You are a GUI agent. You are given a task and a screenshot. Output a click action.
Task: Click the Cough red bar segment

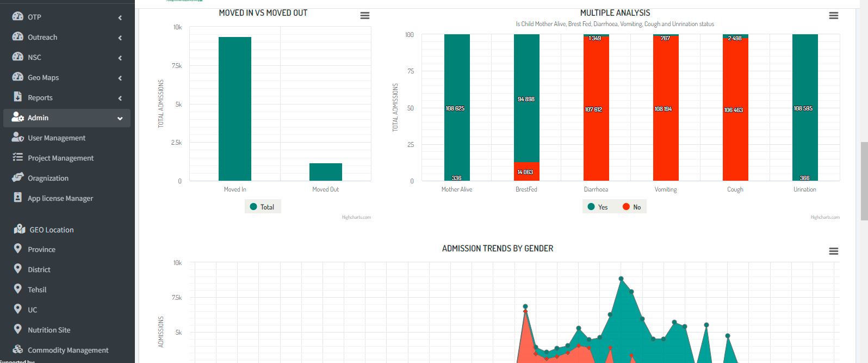pos(735,109)
